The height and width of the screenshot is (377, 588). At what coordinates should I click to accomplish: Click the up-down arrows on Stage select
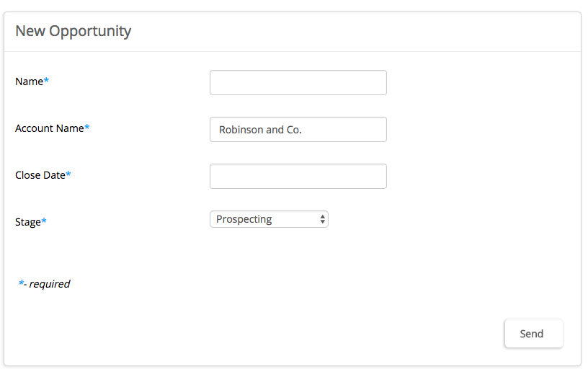pos(323,219)
